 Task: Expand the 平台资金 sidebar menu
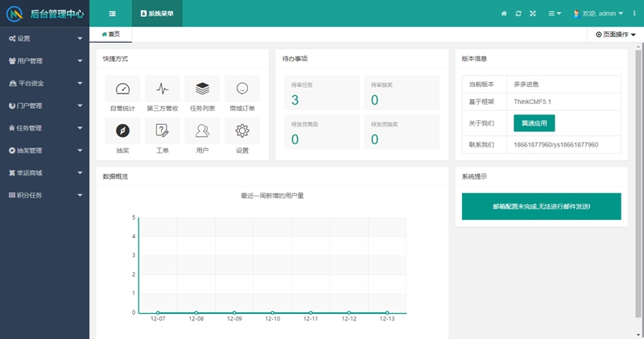point(44,83)
